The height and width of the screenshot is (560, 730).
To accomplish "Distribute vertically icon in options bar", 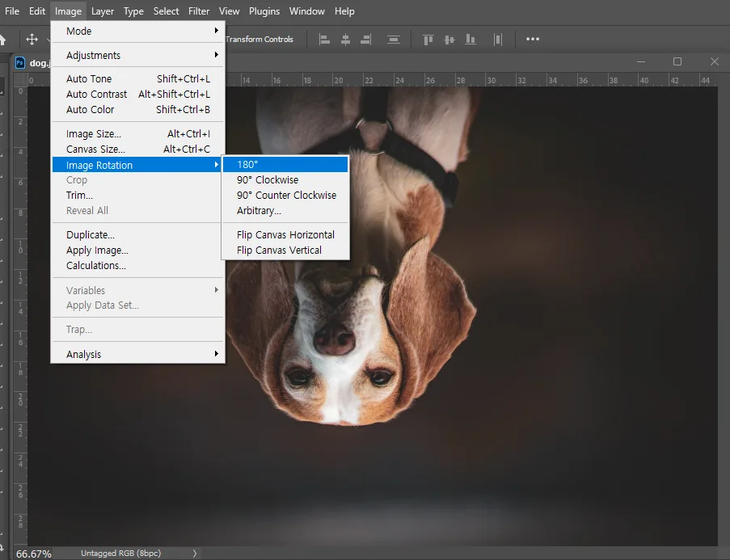I will [394, 40].
